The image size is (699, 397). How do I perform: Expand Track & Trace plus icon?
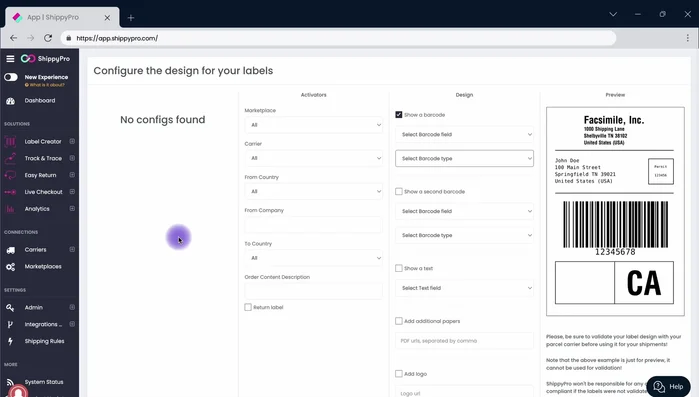(72, 158)
